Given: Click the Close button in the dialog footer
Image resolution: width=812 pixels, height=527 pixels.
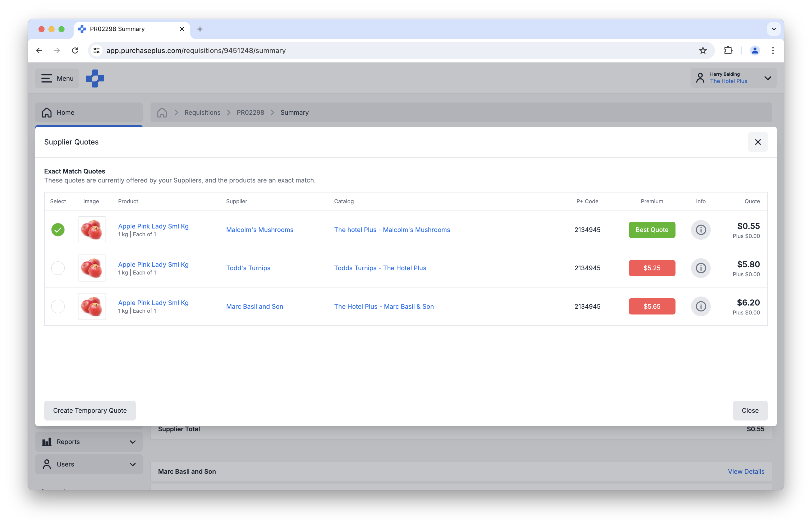Looking at the screenshot, I should coord(750,410).
